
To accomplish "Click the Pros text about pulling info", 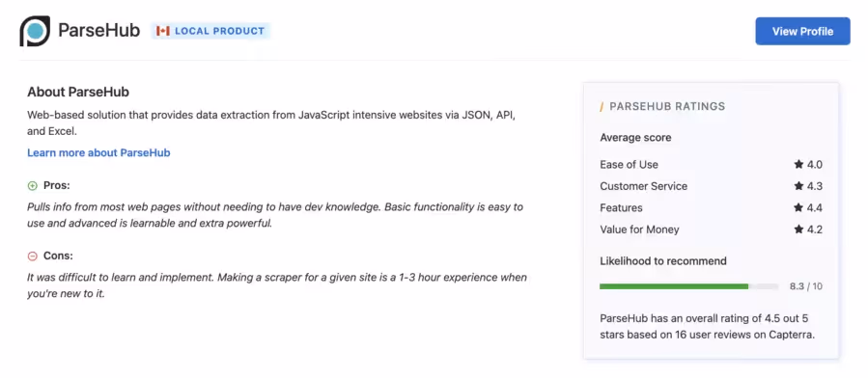I will (275, 216).
